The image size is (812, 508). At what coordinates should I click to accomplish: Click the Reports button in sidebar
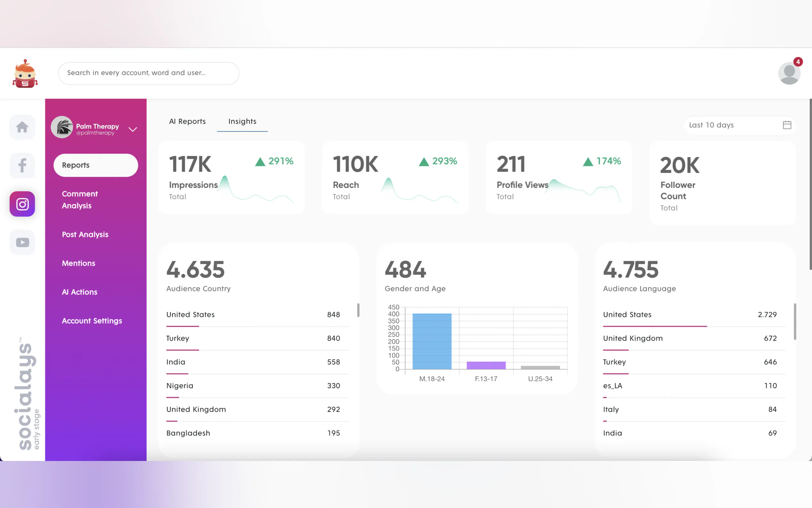[96, 165]
